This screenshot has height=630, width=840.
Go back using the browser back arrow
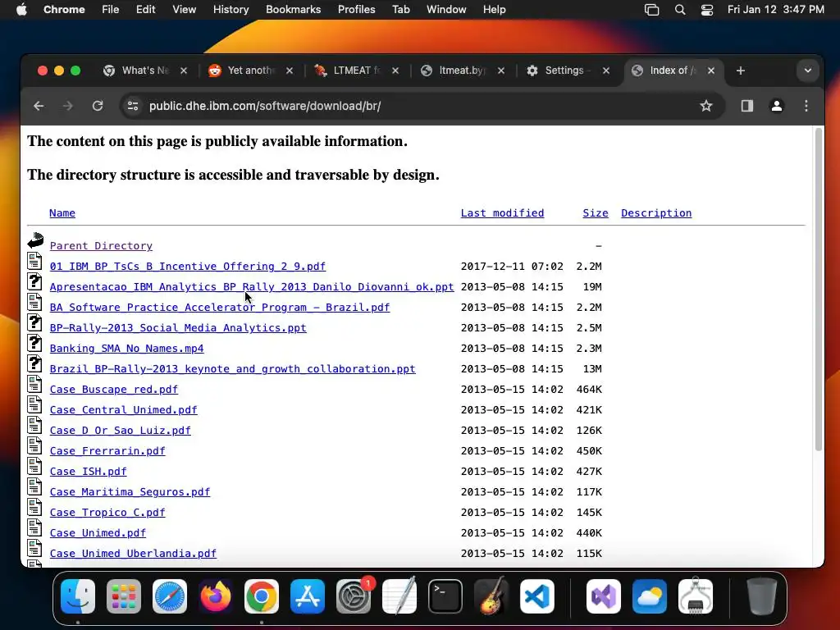pyautogui.click(x=39, y=106)
